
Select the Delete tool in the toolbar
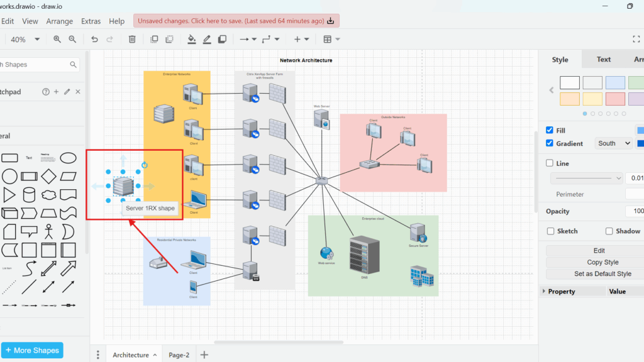tap(132, 39)
